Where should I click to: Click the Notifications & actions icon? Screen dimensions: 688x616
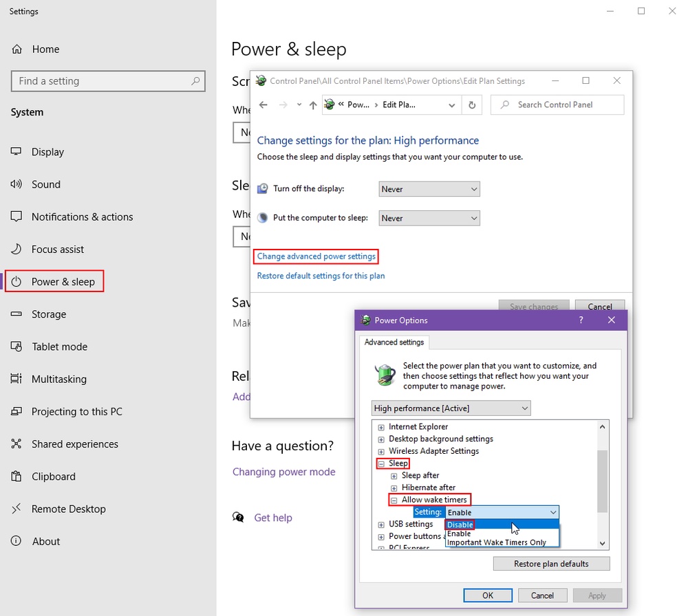click(x=17, y=217)
